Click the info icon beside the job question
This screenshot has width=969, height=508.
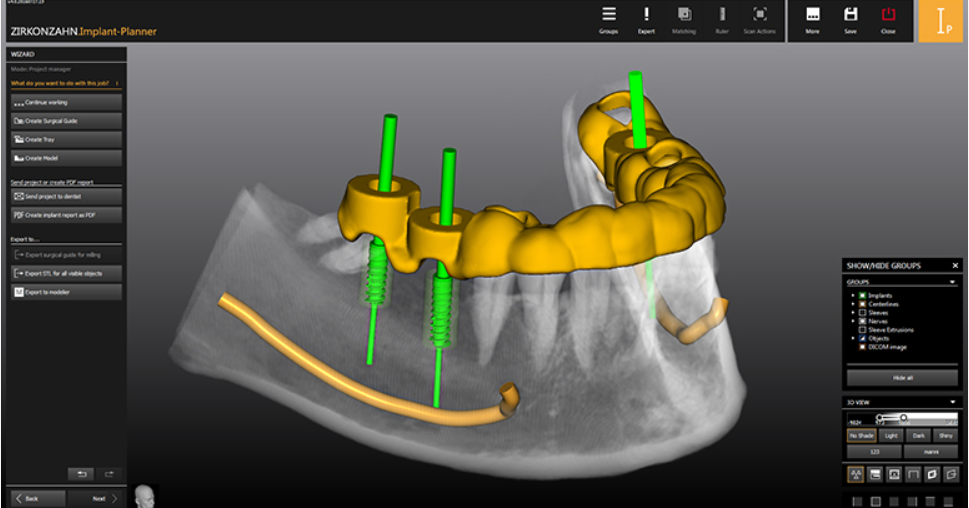pyautogui.click(x=117, y=83)
